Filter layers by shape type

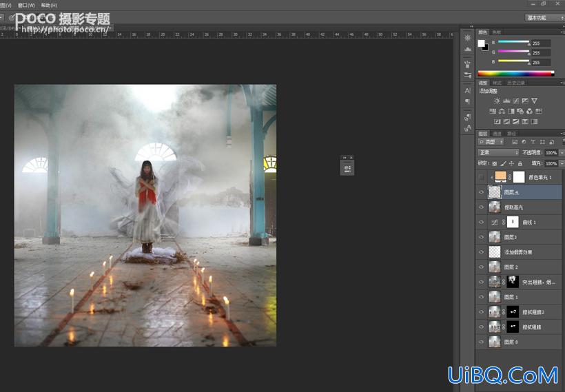542,142
